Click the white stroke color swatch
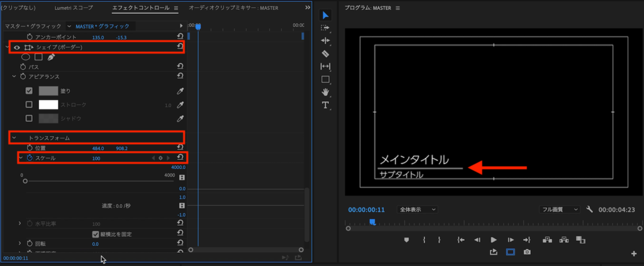 point(48,104)
